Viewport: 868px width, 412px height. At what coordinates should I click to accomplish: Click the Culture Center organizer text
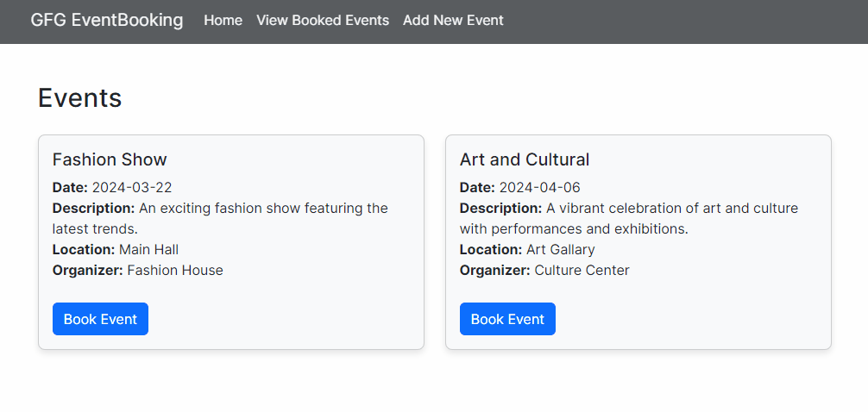582,270
